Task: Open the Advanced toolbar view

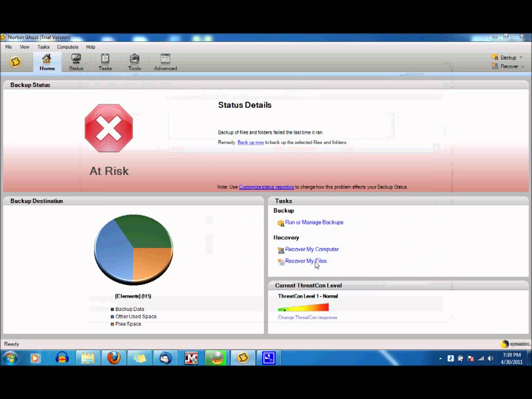Action: [166, 62]
